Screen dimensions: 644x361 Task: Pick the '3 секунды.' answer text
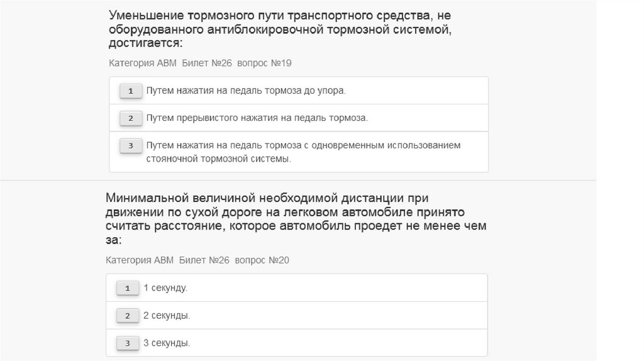[167, 343]
